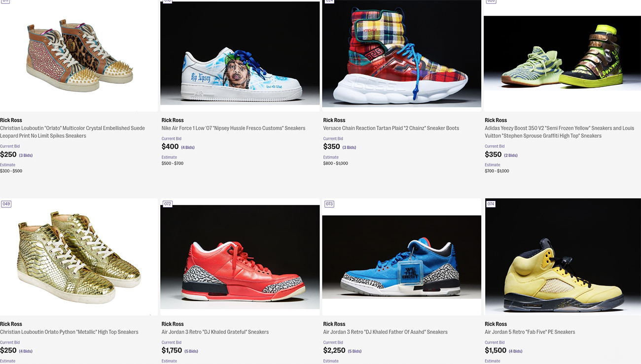This screenshot has height=364, width=641.
Task: Open the Nipsey Hussle Air Force 1 image
Action: coord(240,53)
